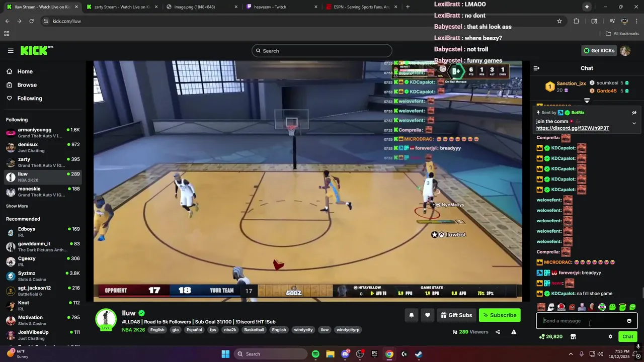The image size is (644, 362).
Task: Open the user profile avatar menu
Action: tap(625, 51)
